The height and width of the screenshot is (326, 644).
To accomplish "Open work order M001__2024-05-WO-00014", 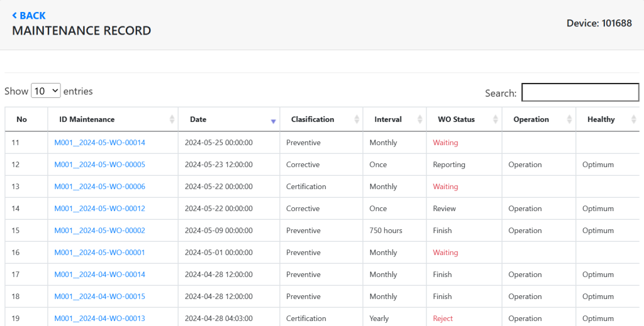I will pos(99,143).
